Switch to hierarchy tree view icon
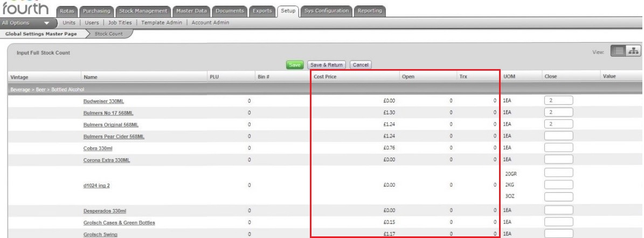Image resolution: width=644 pixels, height=238 pixels. 633,51
